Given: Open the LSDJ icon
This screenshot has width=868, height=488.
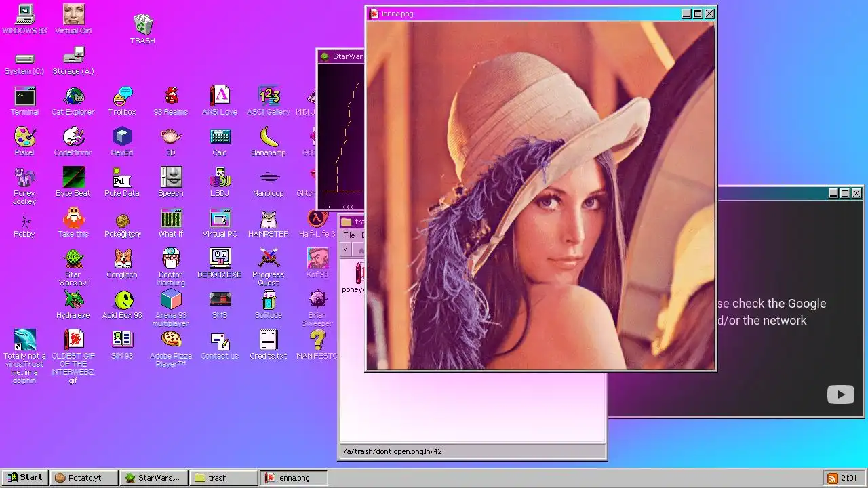Looking at the screenshot, I should (x=220, y=182).
